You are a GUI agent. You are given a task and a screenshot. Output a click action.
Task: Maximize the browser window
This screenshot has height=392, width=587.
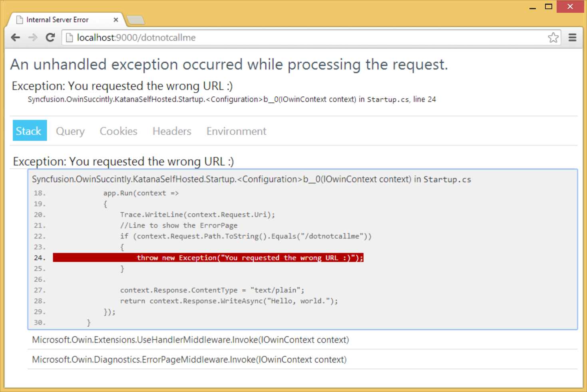(549, 6)
